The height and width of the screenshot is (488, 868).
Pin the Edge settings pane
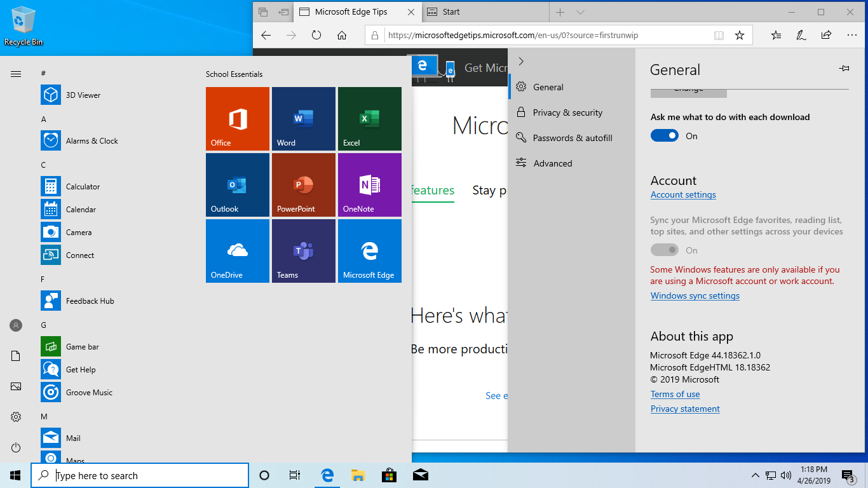(844, 69)
